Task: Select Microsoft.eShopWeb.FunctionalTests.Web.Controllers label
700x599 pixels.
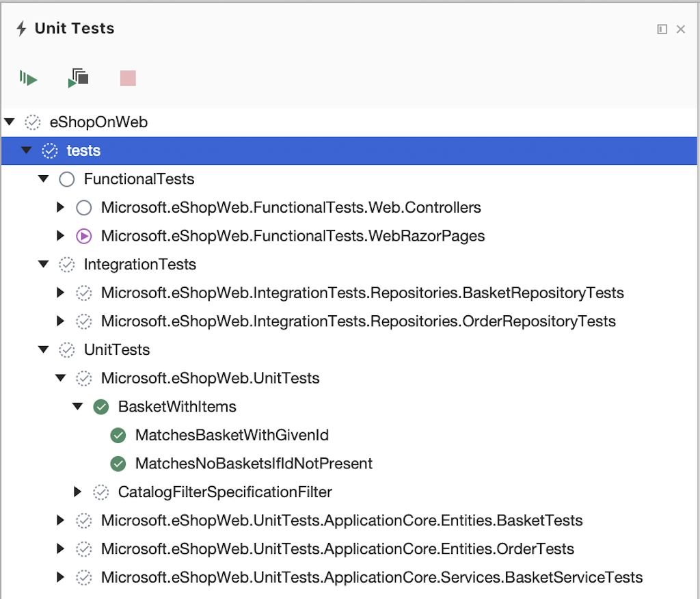Action: (291, 208)
